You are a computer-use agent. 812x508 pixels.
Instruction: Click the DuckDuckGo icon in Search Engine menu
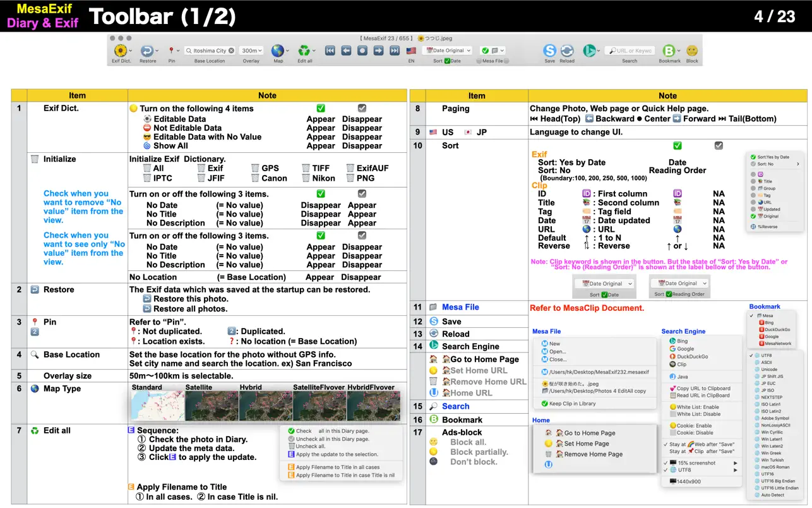click(672, 356)
